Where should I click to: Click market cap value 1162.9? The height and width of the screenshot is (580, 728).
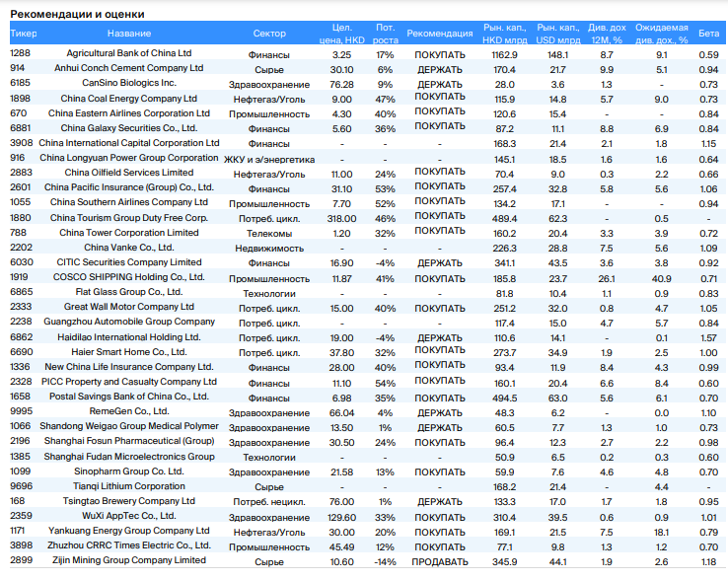click(x=505, y=55)
